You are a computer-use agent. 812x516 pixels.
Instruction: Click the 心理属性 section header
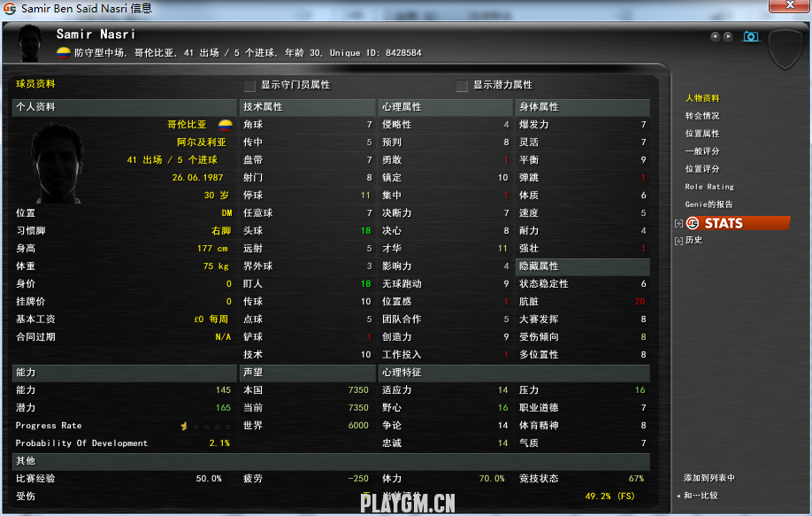click(445, 107)
